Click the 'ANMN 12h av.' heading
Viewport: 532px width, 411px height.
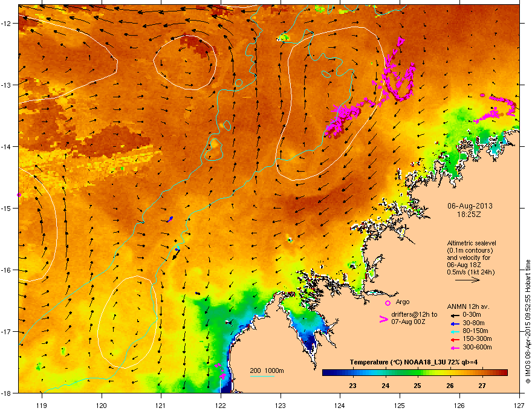(x=468, y=306)
